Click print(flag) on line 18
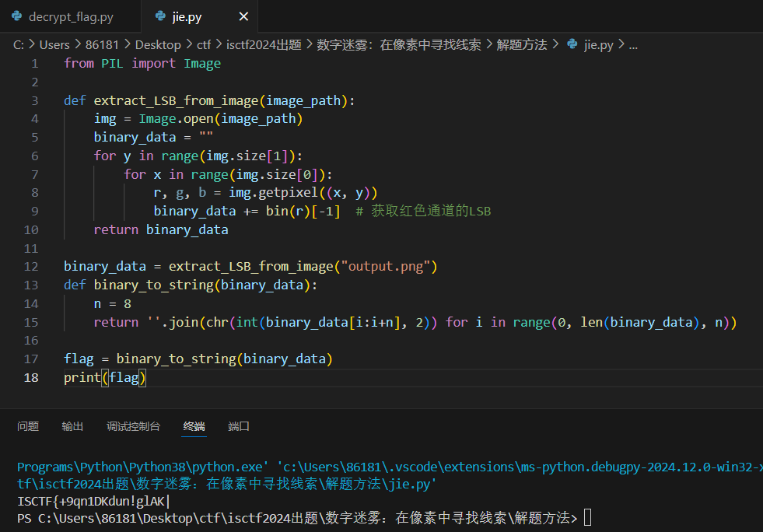The width and height of the screenshot is (763, 532). [x=105, y=378]
